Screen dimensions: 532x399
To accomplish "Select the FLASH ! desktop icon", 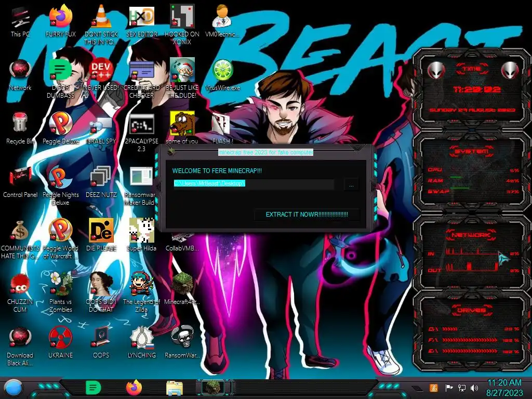I will pyautogui.click(x=222, y=129).
